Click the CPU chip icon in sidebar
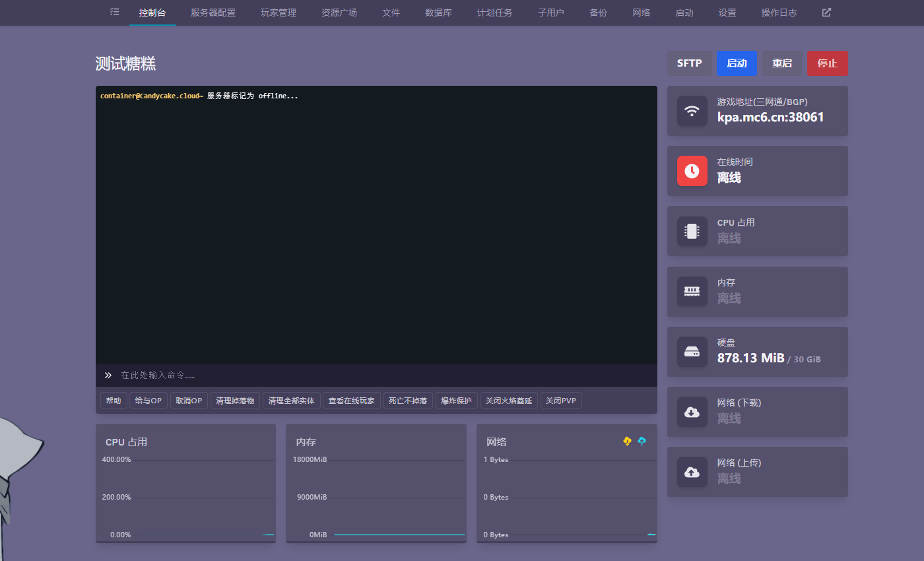Viewport: 924px width, 561px height. click(x=692, y=231)
